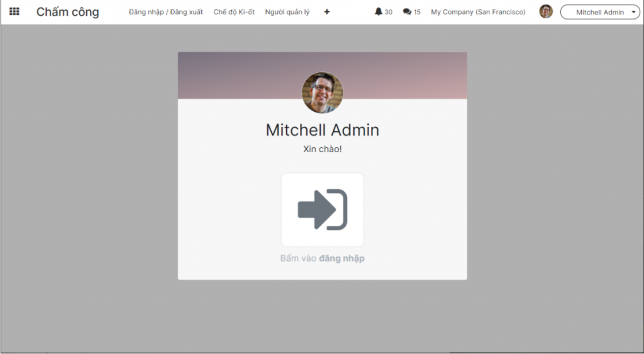Open the apps grid menu icon

tap(14, 11)
